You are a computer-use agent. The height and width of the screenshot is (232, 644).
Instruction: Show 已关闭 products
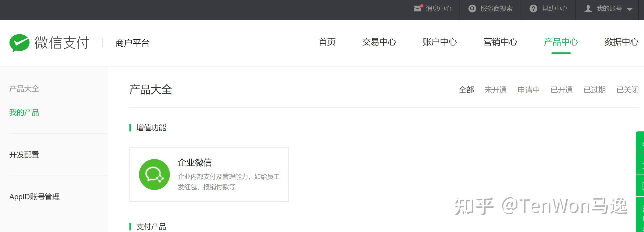(628, 90)
